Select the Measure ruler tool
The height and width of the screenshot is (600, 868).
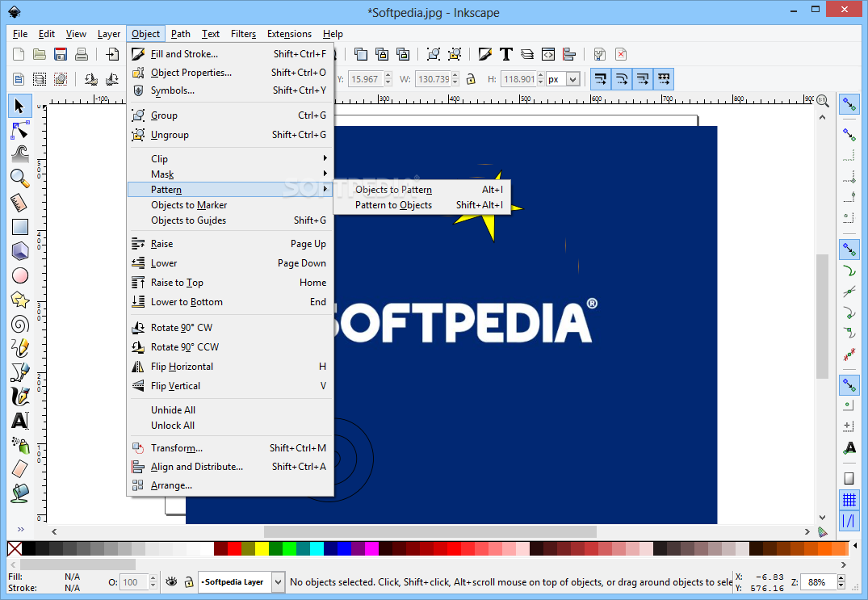(20, 203)
